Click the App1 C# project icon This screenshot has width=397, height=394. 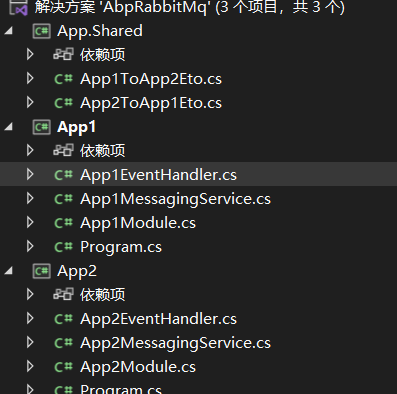tap(42, 127)
